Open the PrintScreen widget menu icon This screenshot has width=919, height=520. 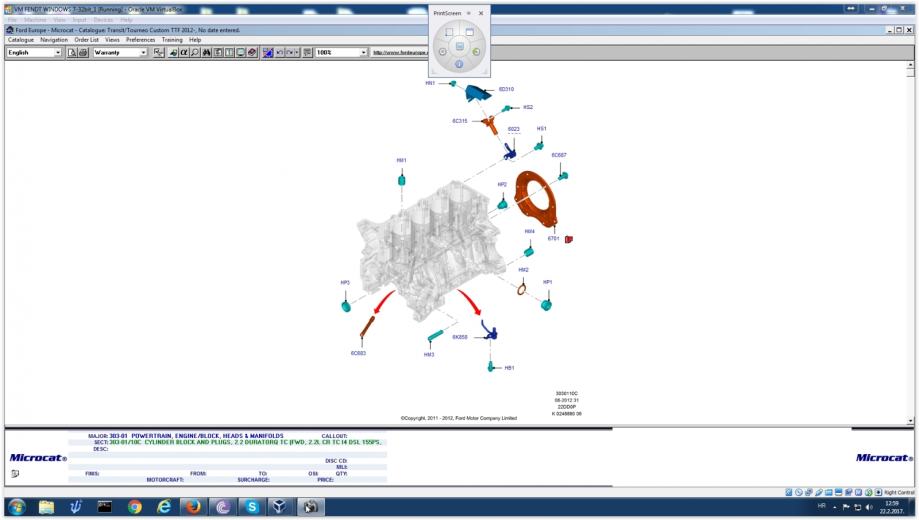pos(469,13)
